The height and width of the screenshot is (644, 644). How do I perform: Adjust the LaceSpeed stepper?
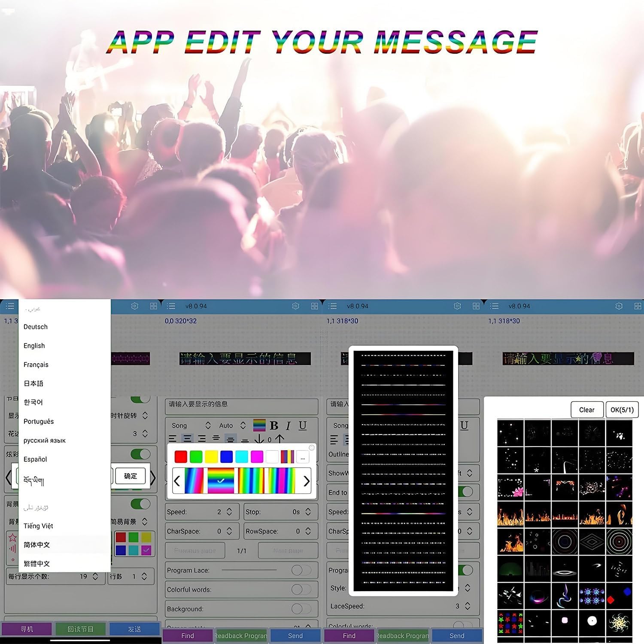(x=468, y=606)
